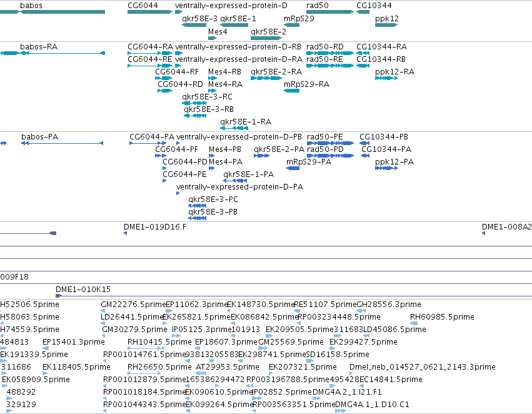The image size is (532, 414).
Task: Click the ppk12-RA transcript label
Action: [394, 71]
